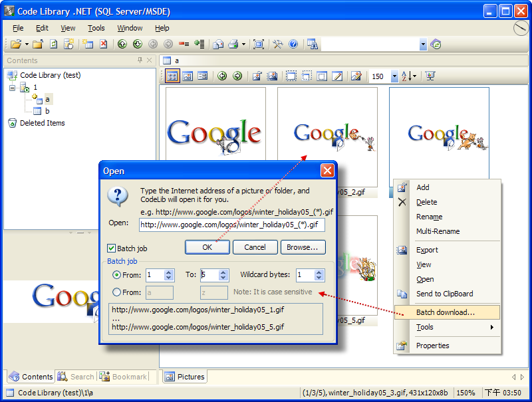Click the printer icon
Viewport: 532px width, 402px height.
(233, 44)
